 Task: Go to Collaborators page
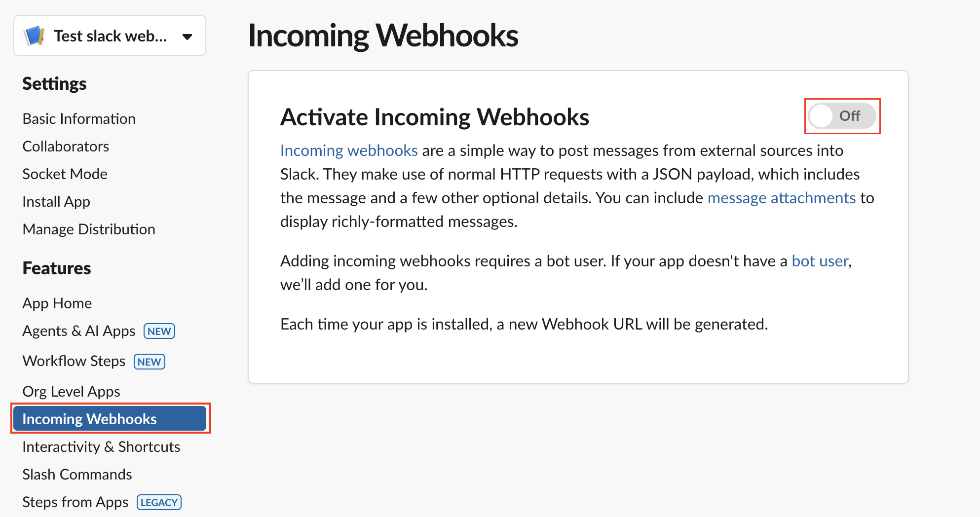(66, 147)
